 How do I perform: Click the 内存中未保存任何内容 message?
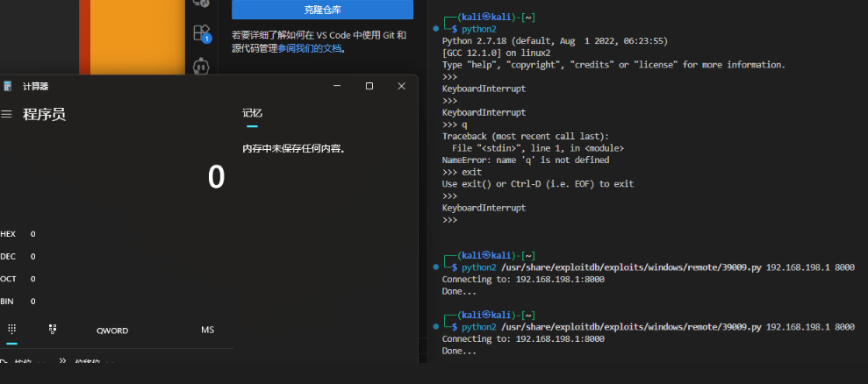(294, 149)
